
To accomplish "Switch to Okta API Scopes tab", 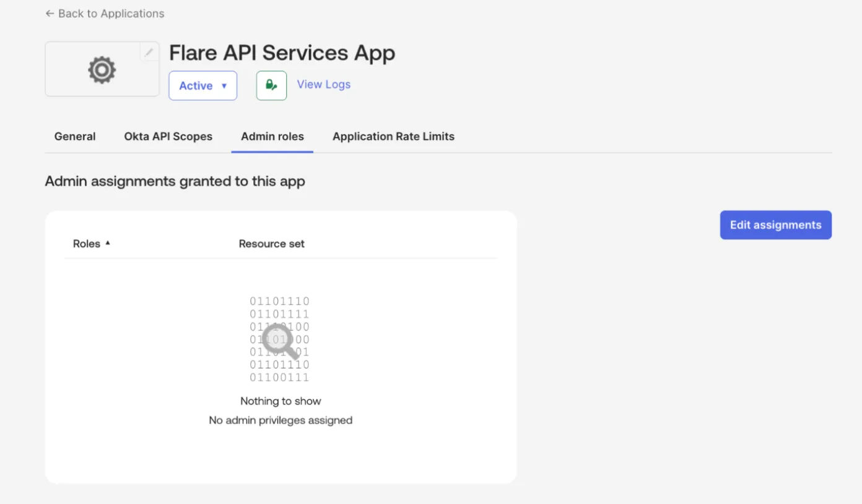I will tap(168, 136).
